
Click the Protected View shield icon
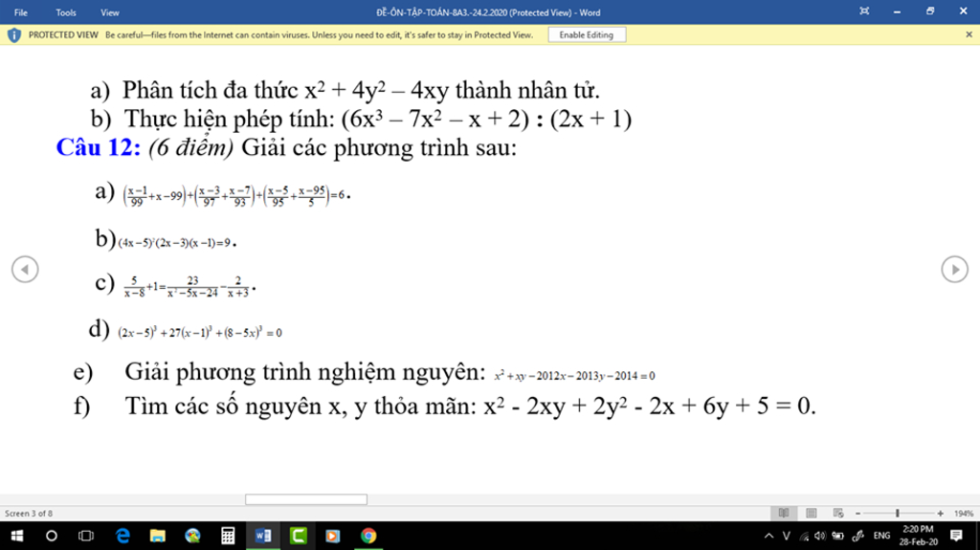[13, 35]
